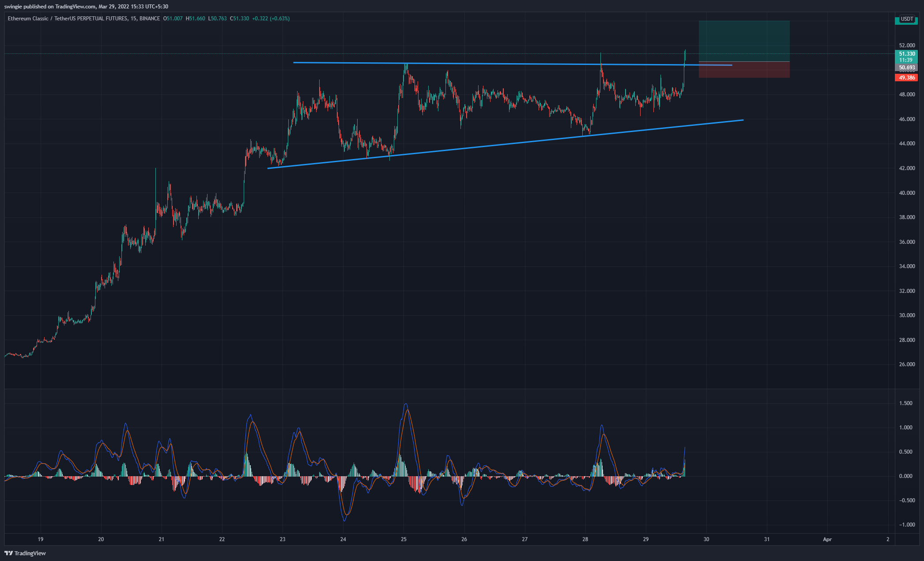Open the USDT currency label on the price axis
This screenshot has height=561, width=924.
pos(907,19)
